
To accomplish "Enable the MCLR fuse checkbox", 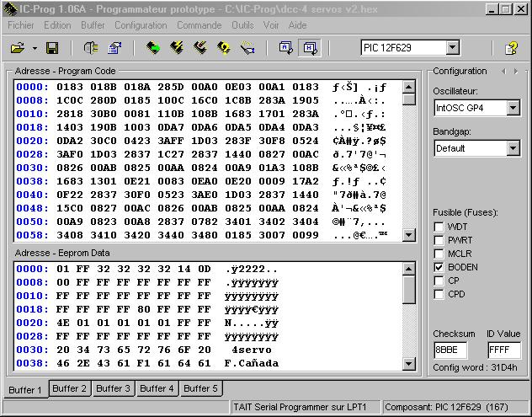I will click(x=439, y=254).
